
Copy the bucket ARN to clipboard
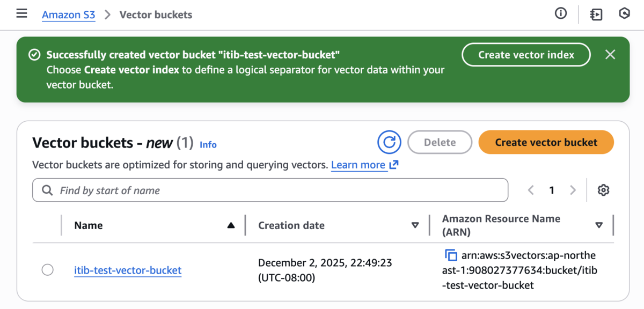[x=451, y=255]
